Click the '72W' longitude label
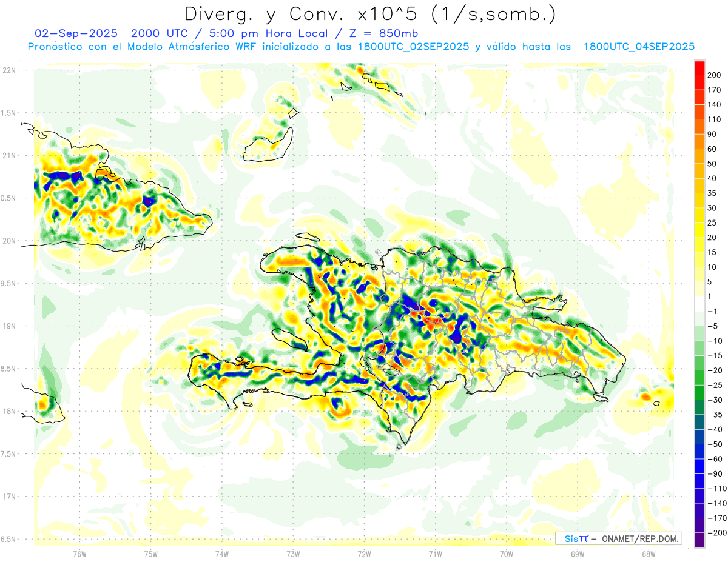The width and height of the screenshot is (728, 562). 364,554
